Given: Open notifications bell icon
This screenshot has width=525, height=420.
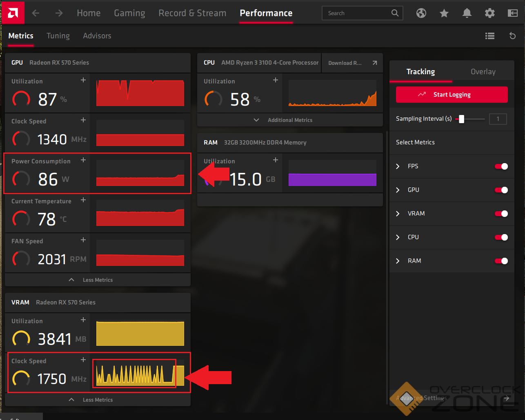Looking at the screenshot, I should point(467,13).
